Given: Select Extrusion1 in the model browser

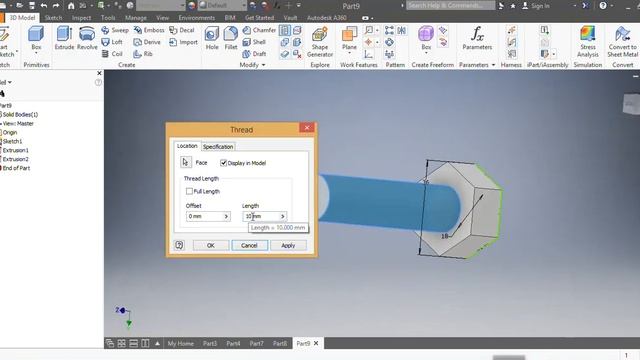Looking at the screenshot, I should 16,150.
